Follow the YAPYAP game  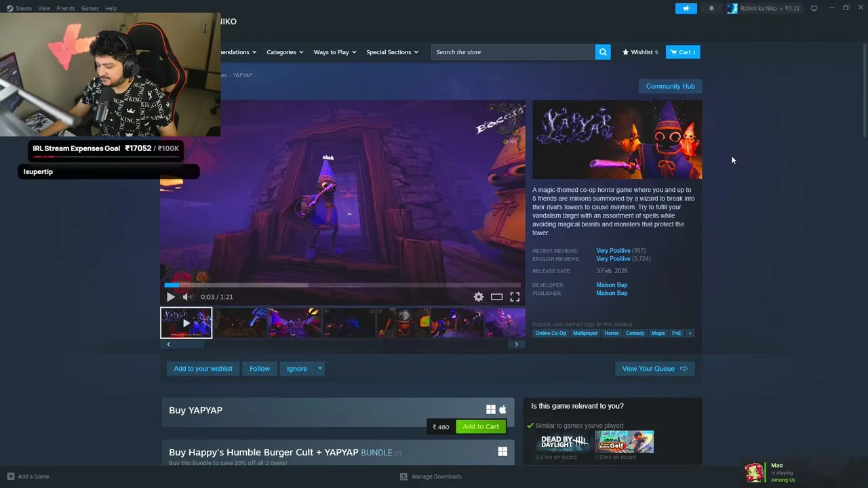(x=260, y=369)
